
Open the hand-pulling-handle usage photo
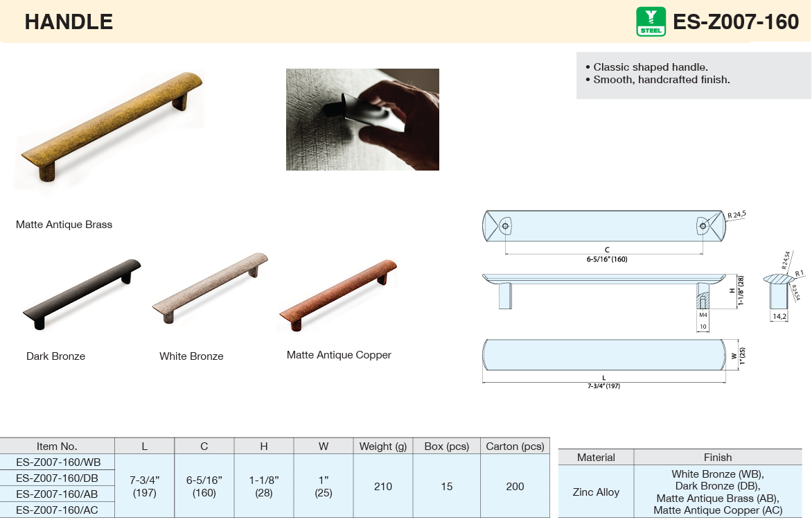coord(362,119)
